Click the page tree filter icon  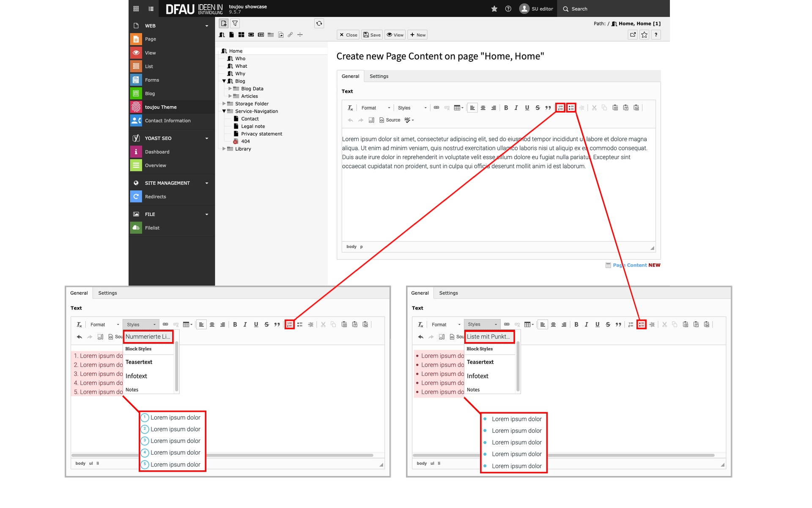(235, 24)
